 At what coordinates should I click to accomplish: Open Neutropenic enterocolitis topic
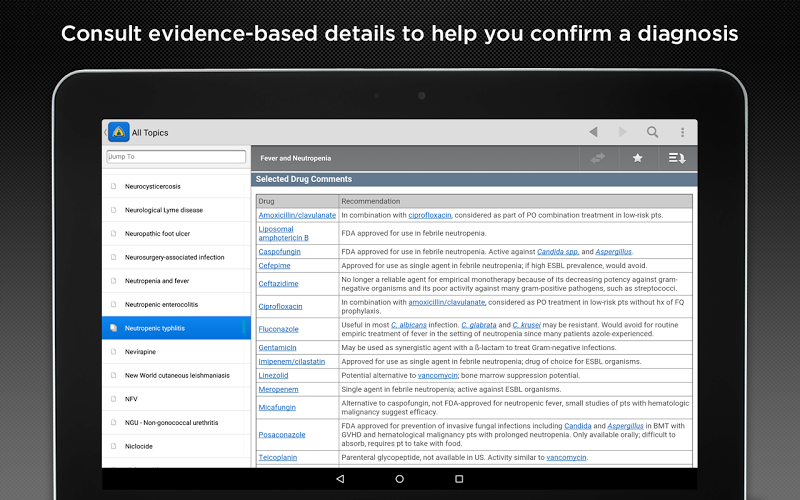(x=177, y=304)
